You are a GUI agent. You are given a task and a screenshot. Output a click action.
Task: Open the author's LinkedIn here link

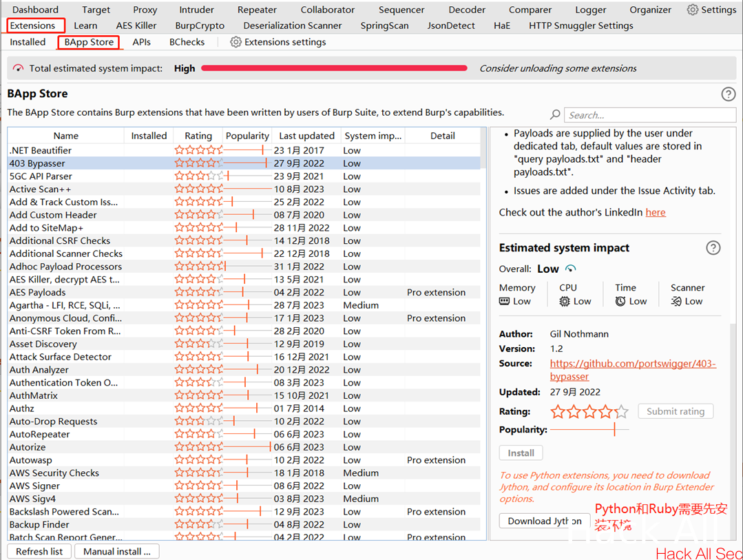[x=656, y=212]
